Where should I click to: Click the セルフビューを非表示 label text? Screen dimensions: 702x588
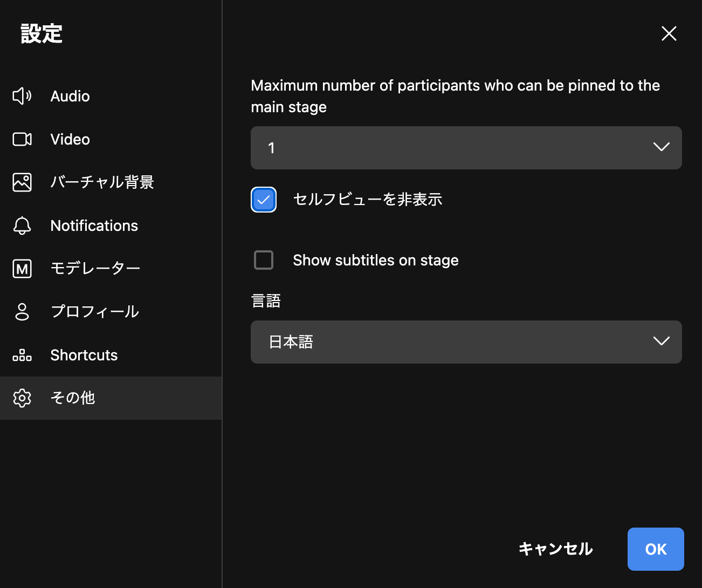(368, 200)
